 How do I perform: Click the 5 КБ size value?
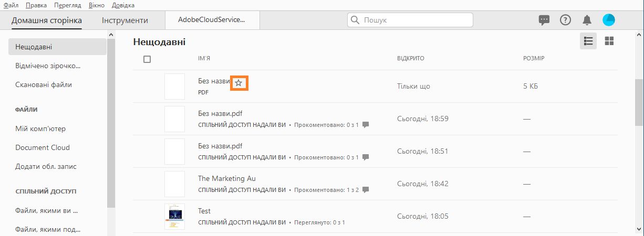point(531,87)
